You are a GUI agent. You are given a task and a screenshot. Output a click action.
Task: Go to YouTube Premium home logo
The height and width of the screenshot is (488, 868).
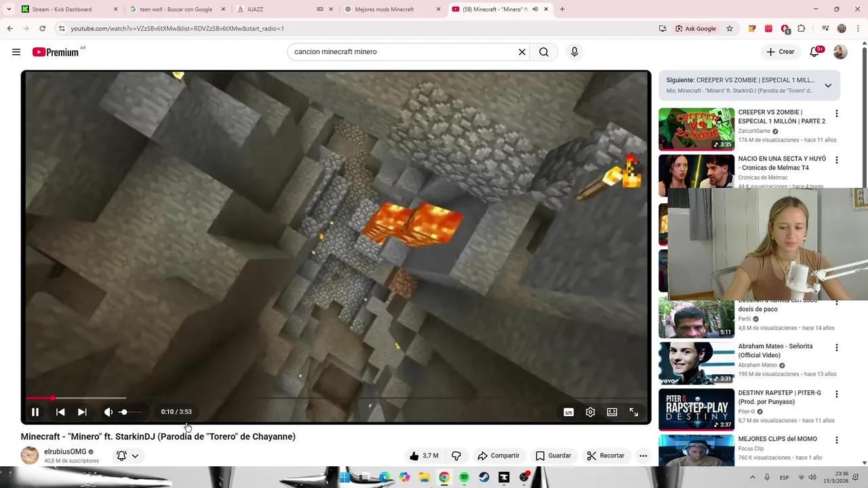56,52
